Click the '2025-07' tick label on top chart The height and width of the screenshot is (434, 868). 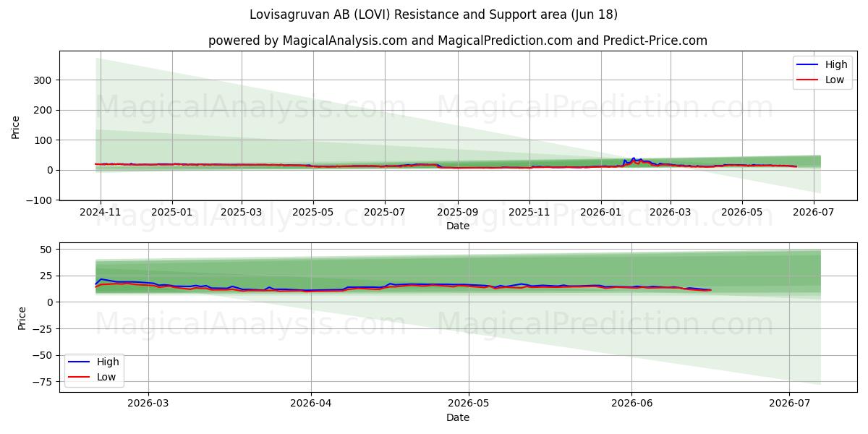[x=385, y=212]
